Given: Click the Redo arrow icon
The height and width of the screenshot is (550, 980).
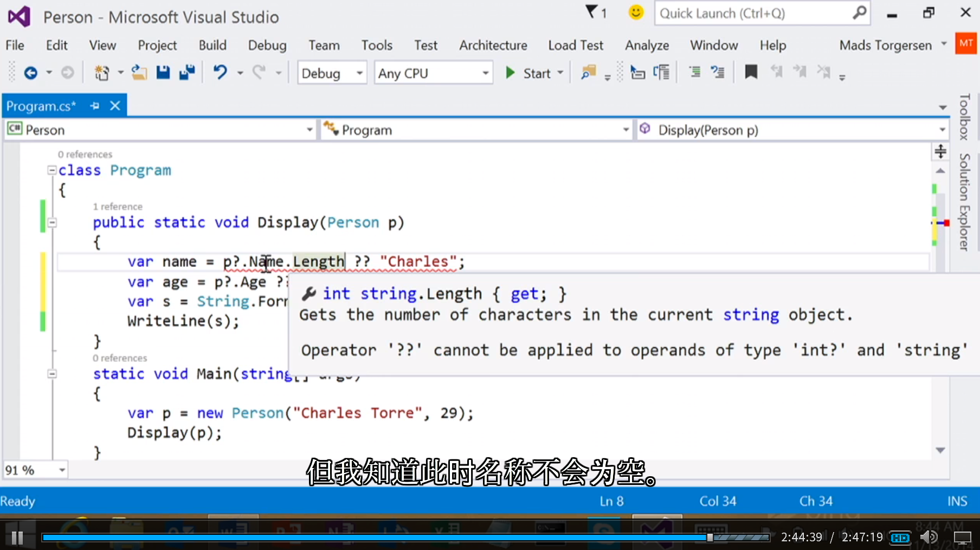Looking at the screenshot, I should (259, 73).
